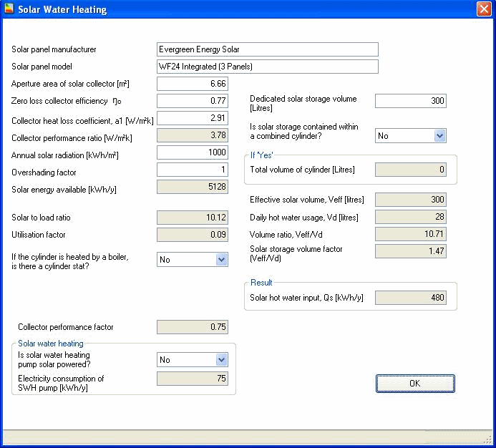Click the resize grip at window corner
The height and width of the screenshot is (448, 496).
tap(488, 439)
